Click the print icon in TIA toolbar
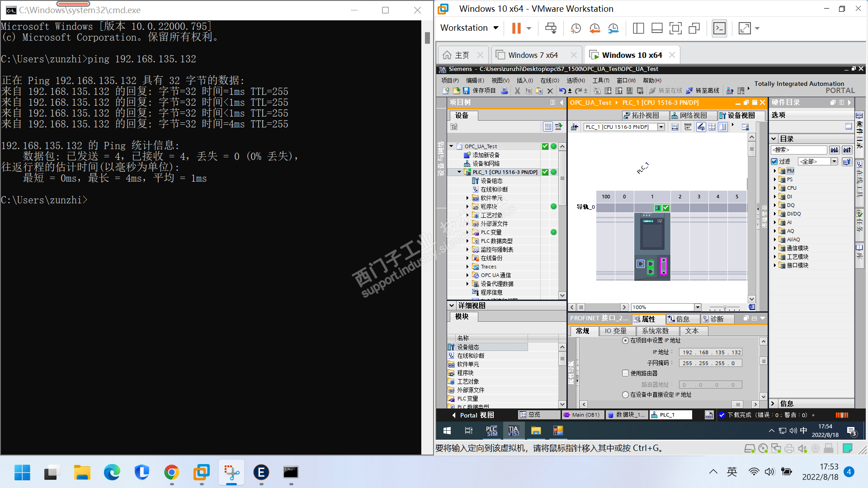The width and height of the screenshot is (868, 488). coord(505,91)
